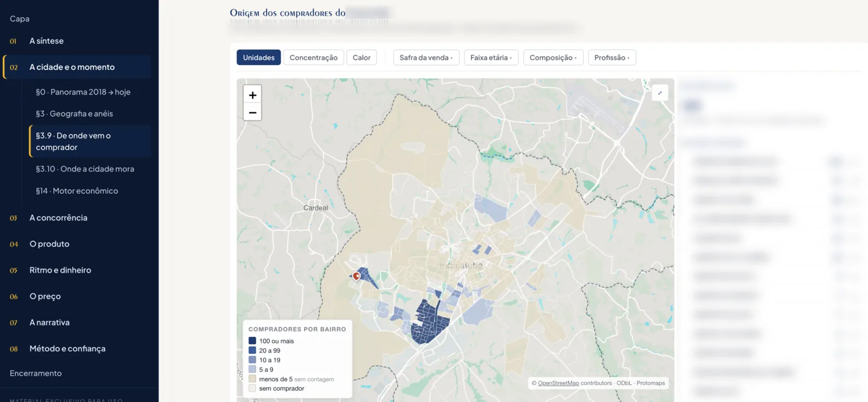The height and width of the screenshot is (402, 868).
Task: Open the Faixa etária filter dropdown
Action: pyautogui.click(x=491, y=58)
